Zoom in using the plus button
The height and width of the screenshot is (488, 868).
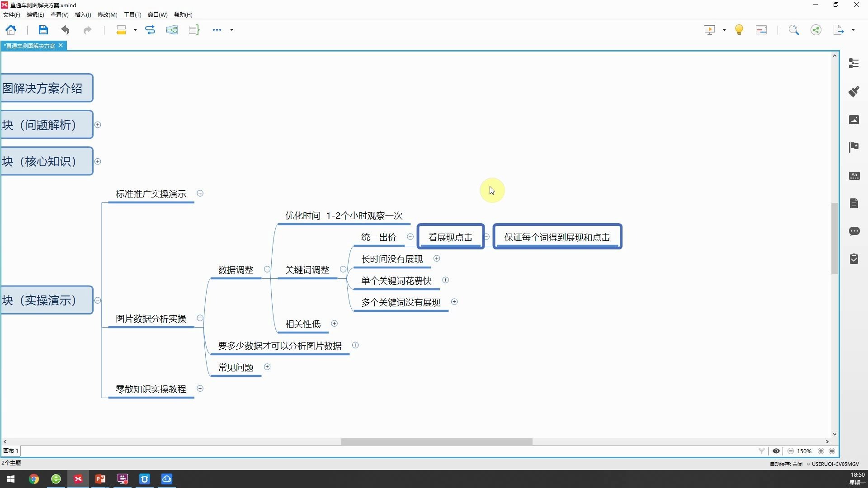pyautogui.click(x=821, y=451)
